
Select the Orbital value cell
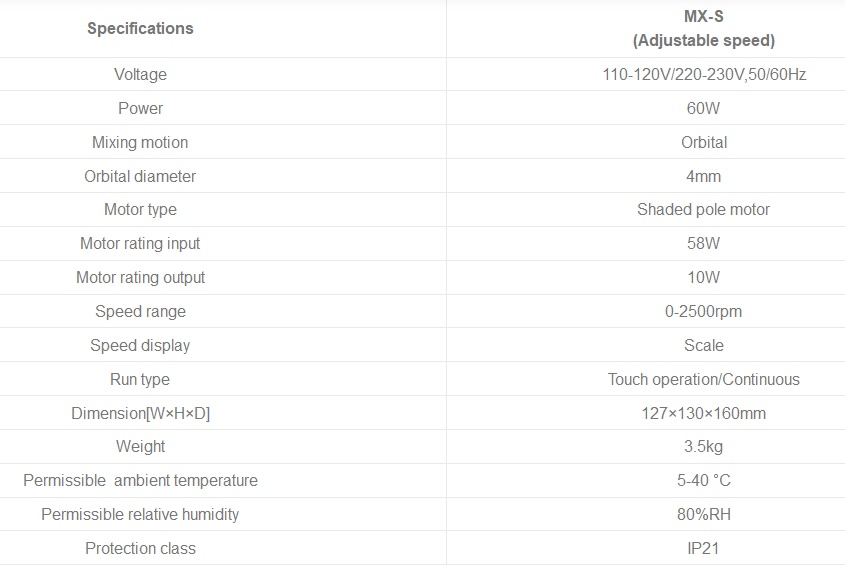(x=703, y=142)
